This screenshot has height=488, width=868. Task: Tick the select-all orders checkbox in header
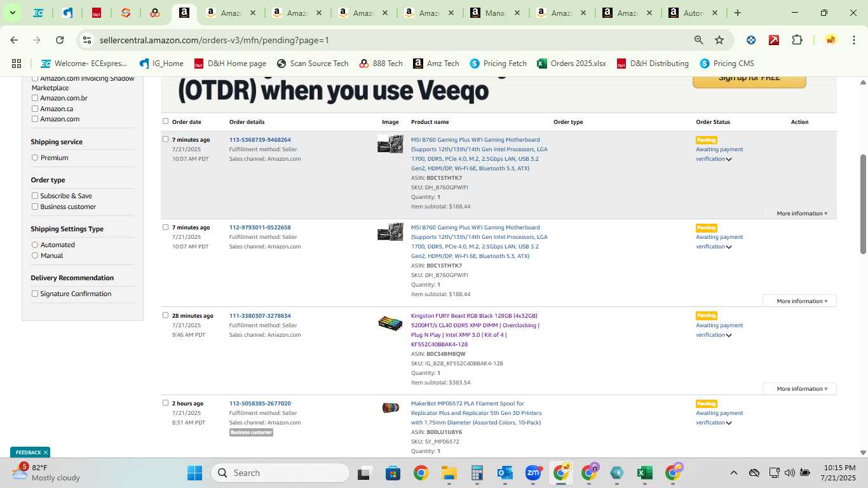(166, 121)
